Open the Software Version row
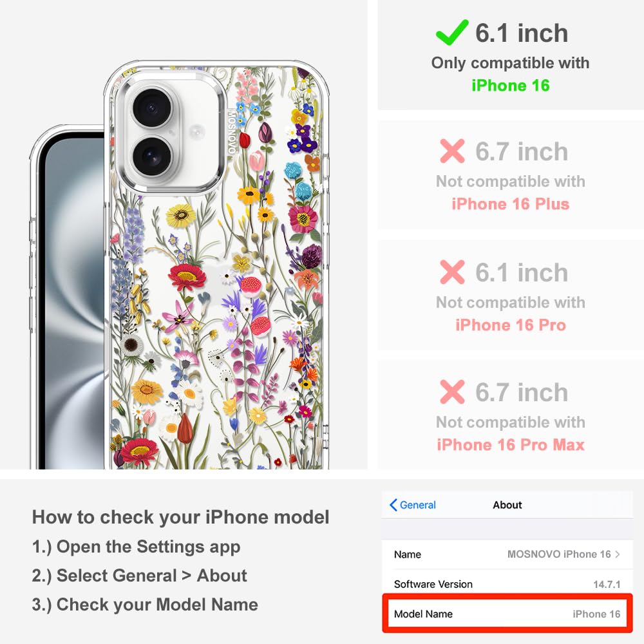Viewport: 644px width, 644px height. coord(507,584)
